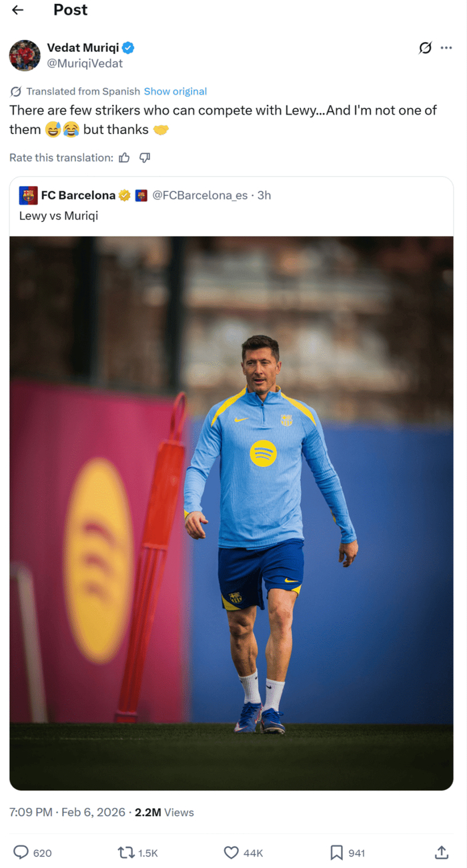Image resolution: width=467 pixels, height=868 pixels.
Task: Open the quoted post's training photo
Action: tap(231, 513)
